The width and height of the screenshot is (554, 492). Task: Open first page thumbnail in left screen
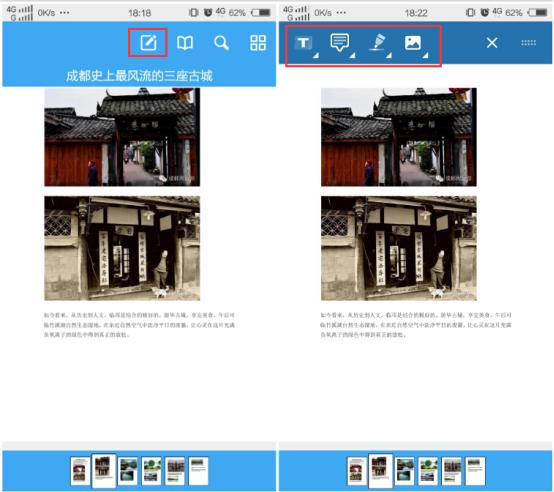pos(80,471)
